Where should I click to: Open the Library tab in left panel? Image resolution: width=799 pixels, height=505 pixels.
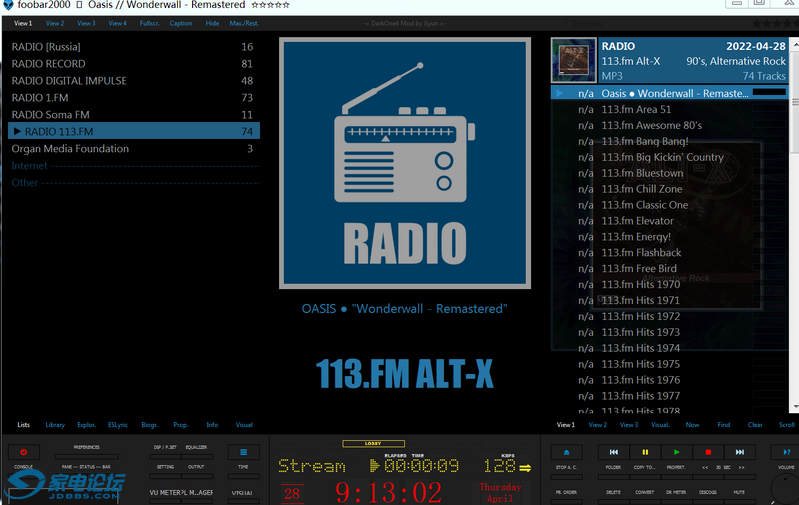click(55, 424)
